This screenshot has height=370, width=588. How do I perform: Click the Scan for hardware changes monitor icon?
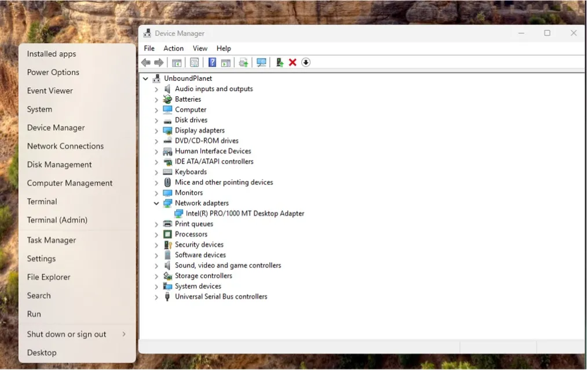point(261,63)
